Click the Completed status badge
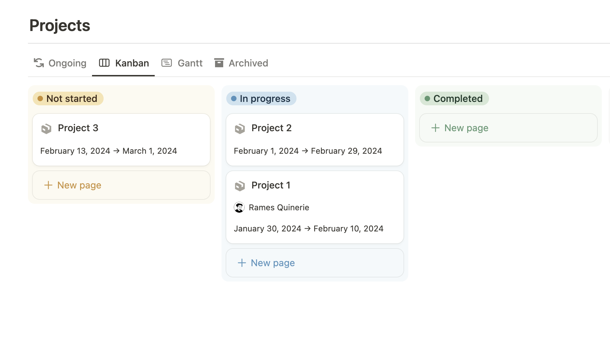Screen dimensions: 610x364 [x=454, y=98]
